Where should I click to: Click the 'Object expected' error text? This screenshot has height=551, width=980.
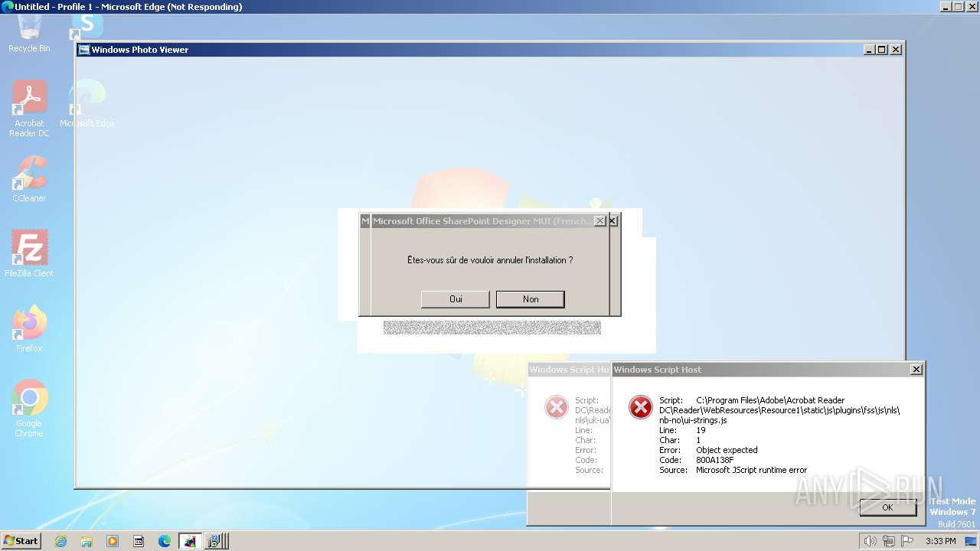[x=727, y=450]
